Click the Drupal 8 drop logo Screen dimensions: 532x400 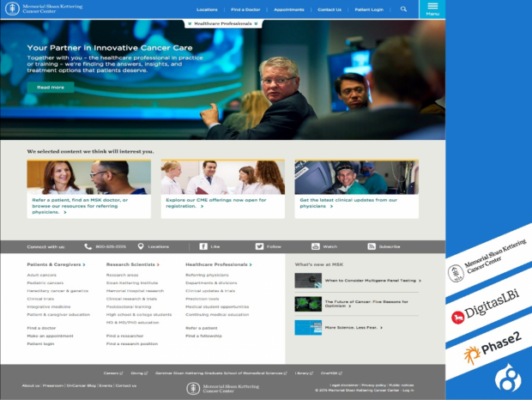(508, 378)
